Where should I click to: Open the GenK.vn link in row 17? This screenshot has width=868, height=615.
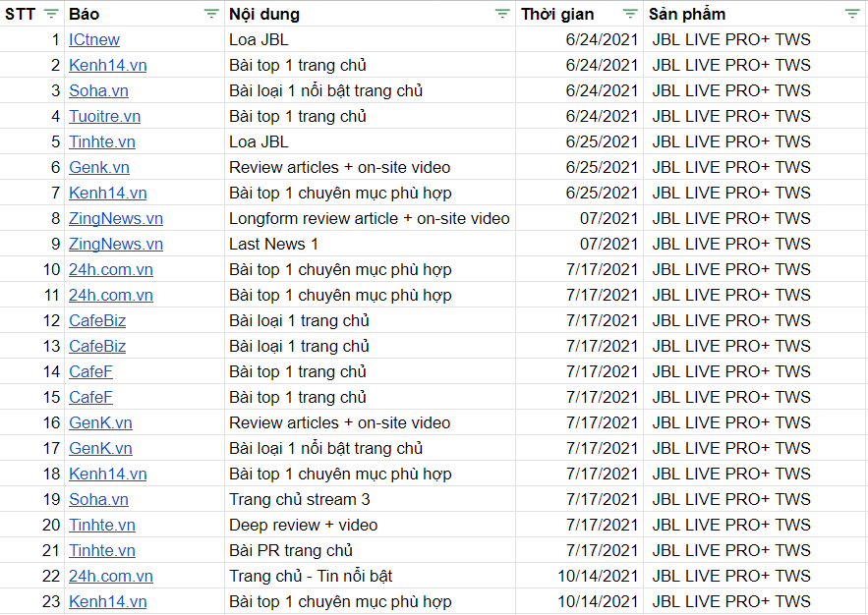click(x=100, y=448)
